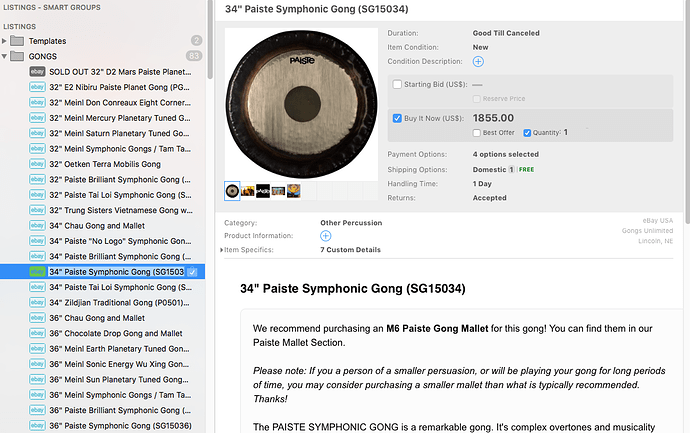Click description heading 34" Paiste Symphonic Gong (SG15034)
This screenshot has height=433, width=690.
click(353, 289)
